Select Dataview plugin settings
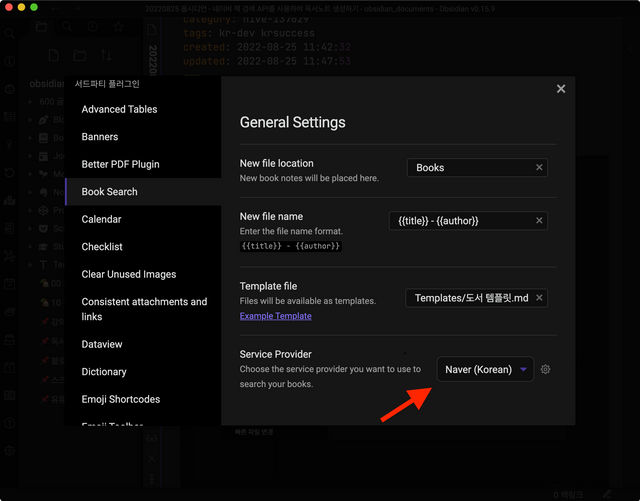The height and width of the screenshot is (501, 640). click(143, 344)
